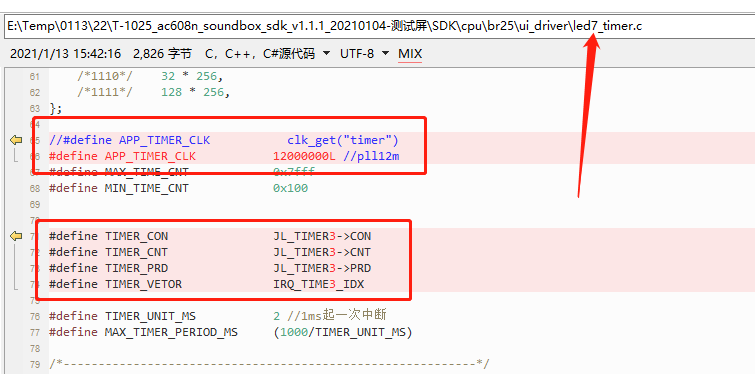Click the //pll12m comment
Viewport: 755px width, 374px height.
point(371,156)
